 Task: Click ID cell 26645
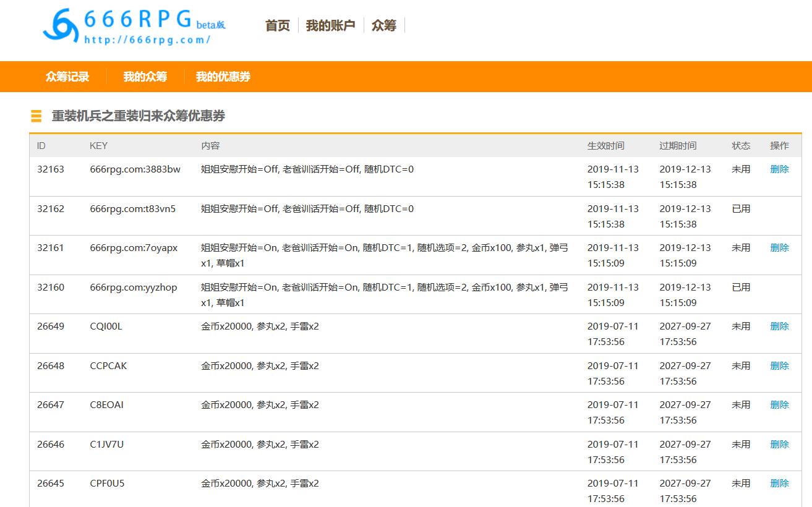[x=51, y=483]
